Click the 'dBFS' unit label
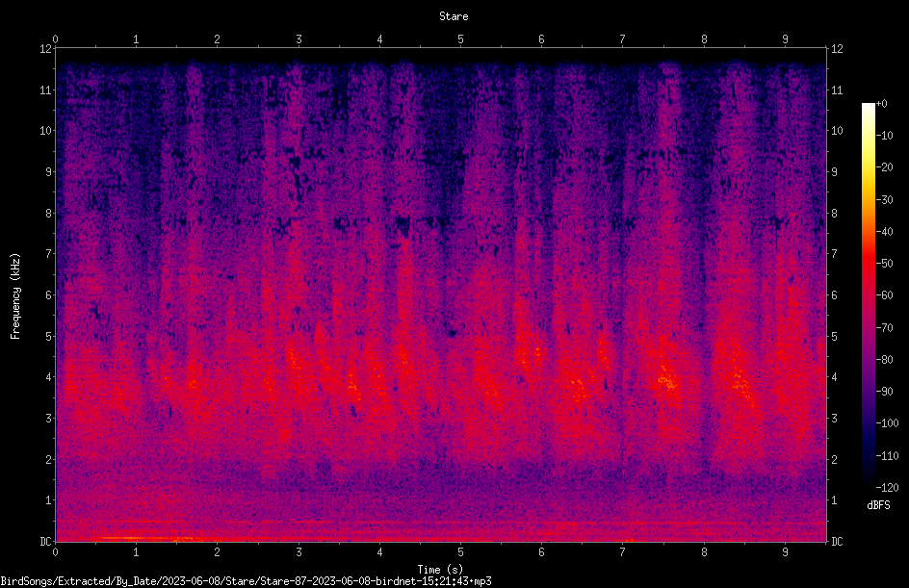This screenshot has width=909, height=588. point(878,505)
